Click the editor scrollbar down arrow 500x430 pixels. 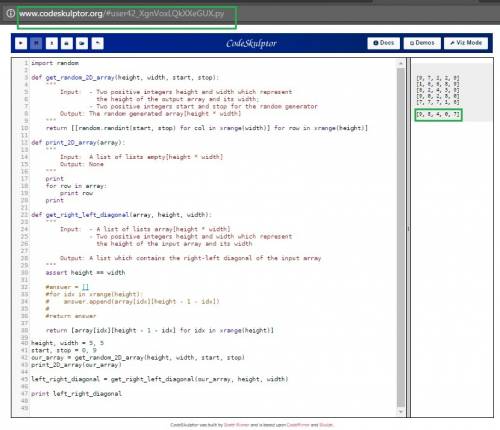401,412
